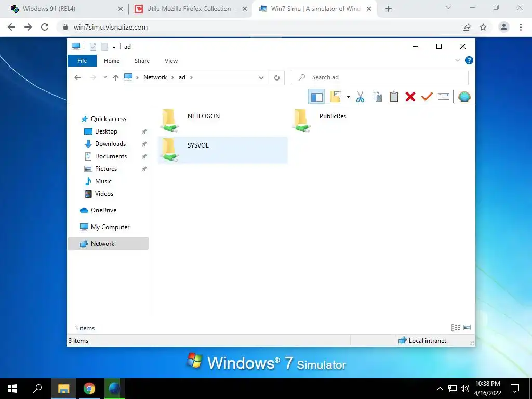The width and height of the screenshot is (532, 399).
Task: Open My Computer in the sidebar
Action: [110, 227]
